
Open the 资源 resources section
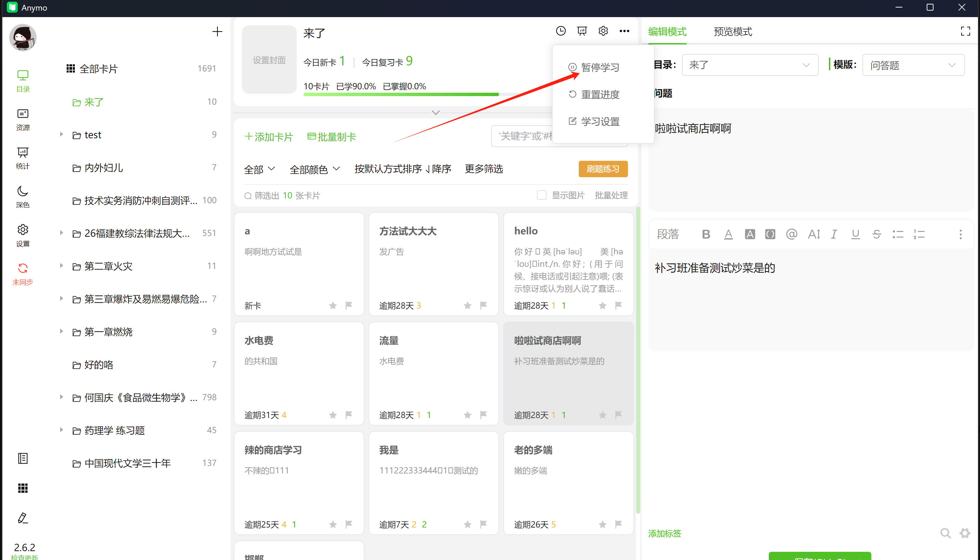click(x=23, y=120)
